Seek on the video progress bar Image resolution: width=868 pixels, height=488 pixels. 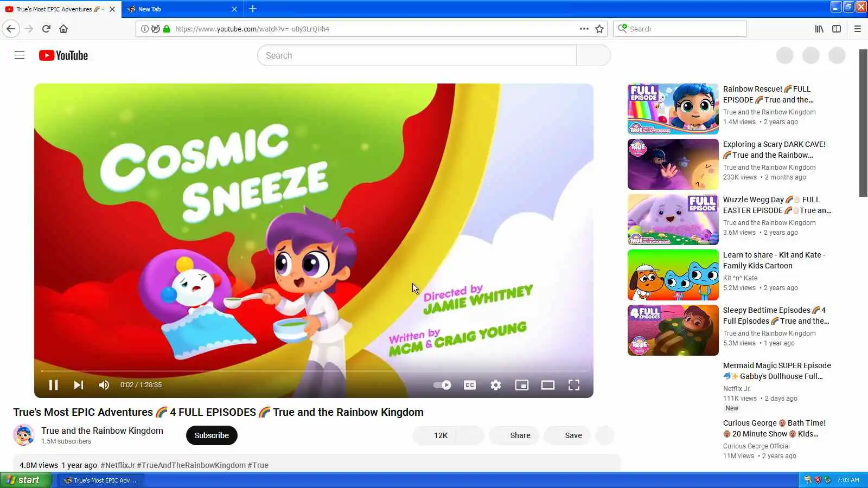[314, 371]
